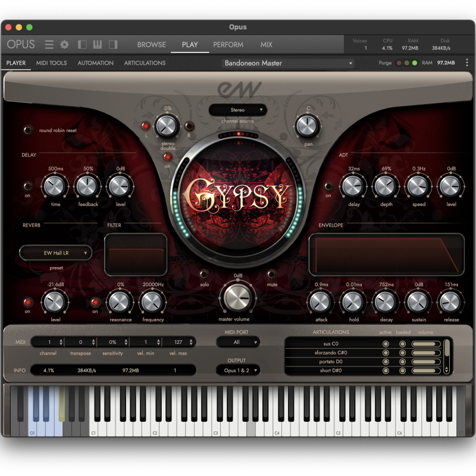The width and height of the screenshot is (476, 476).
Task: Toggle active state for sus C0
Action: 386,344
